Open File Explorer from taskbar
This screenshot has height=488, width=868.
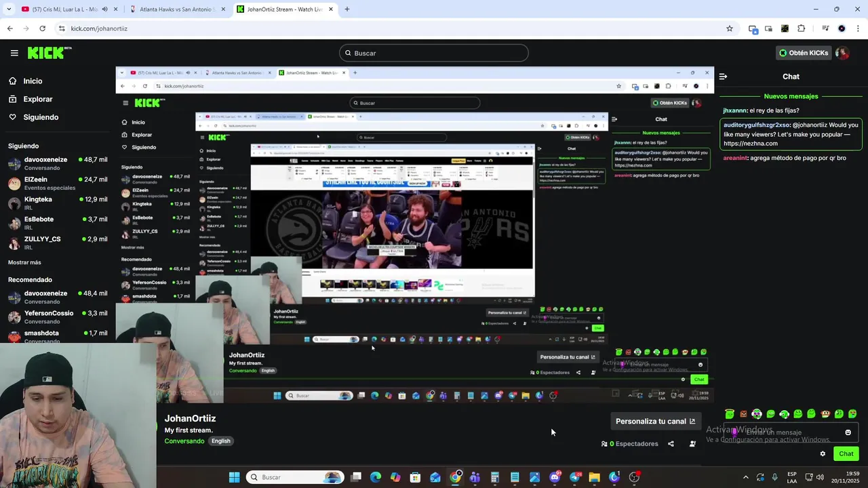tap(594, 477)
